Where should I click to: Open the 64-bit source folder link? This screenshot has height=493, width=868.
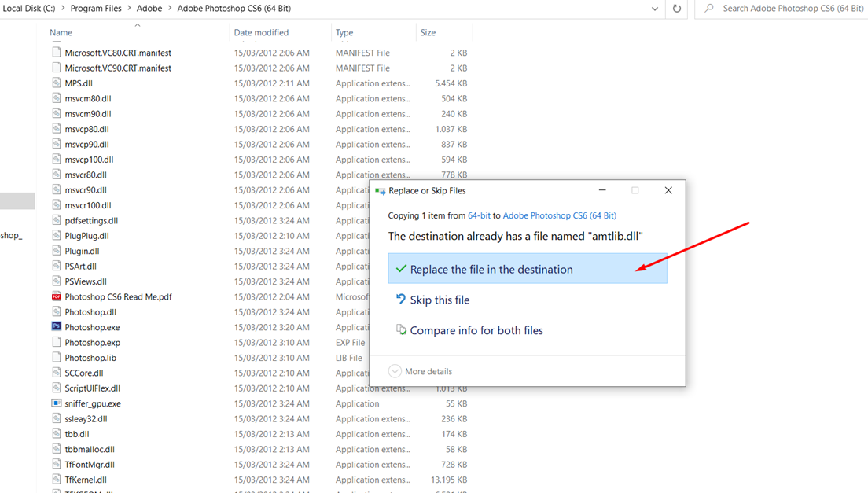(x=479, y=215)
